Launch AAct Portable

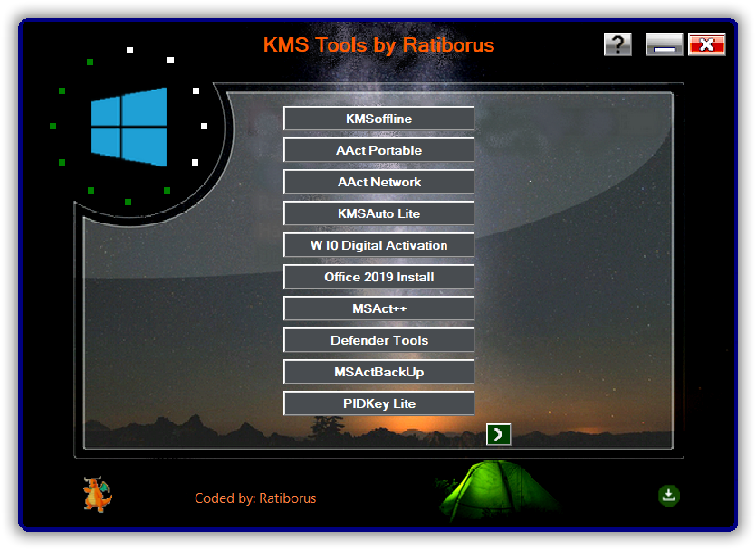[x=378, y=150]
